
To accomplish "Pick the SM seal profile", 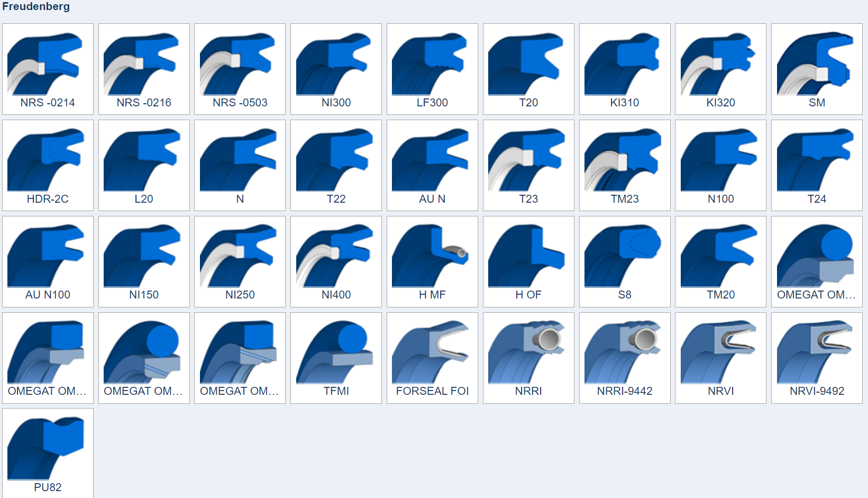I will coord(817,69).
